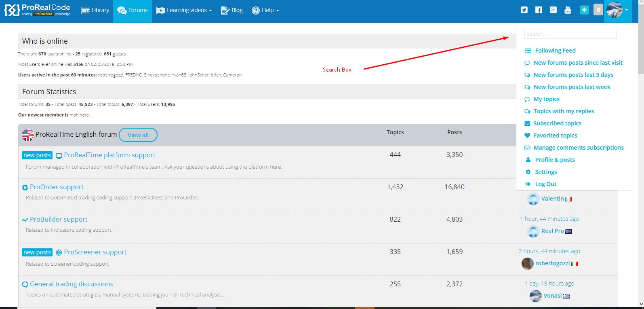Open General trading discussions forum

(72, 284)
